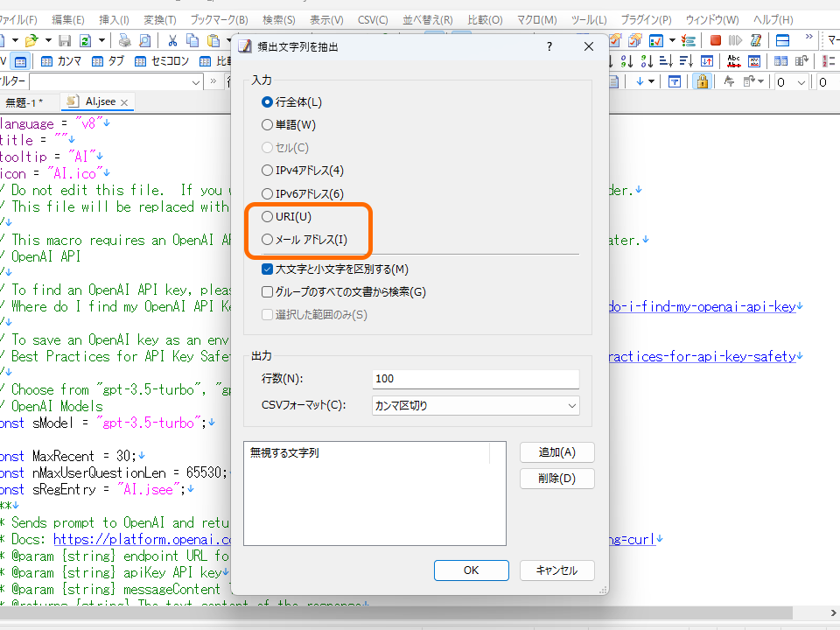
Task: Click the red Stop macro icon
Action: pyautogui.click(x=715, y=40)
